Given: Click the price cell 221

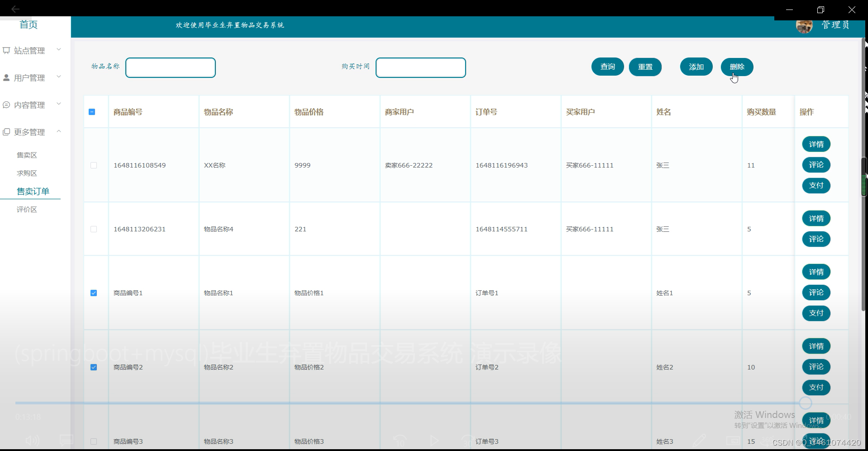Looking at the screenshot, I should [300, 229].
